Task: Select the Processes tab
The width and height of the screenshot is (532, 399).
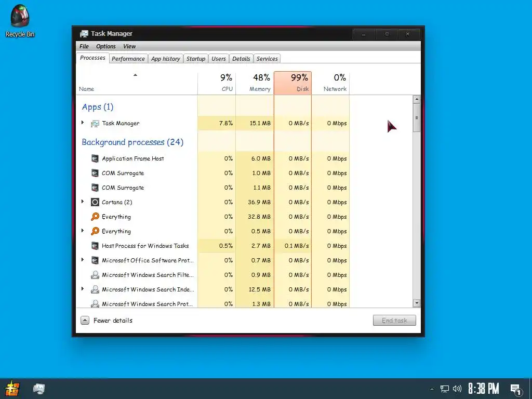Action: (92, 58)
